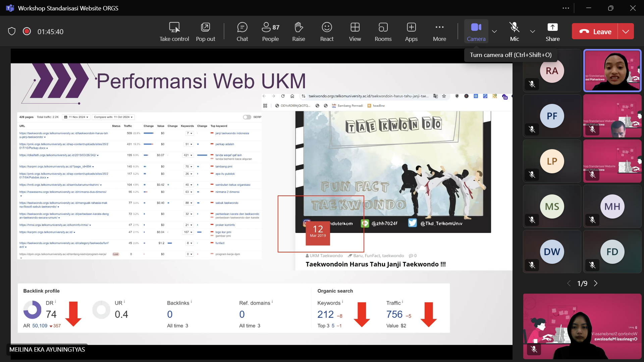Viewport: 644px width, 362px height.
Task: Unmute the microphone
Action: pos(514,31)
